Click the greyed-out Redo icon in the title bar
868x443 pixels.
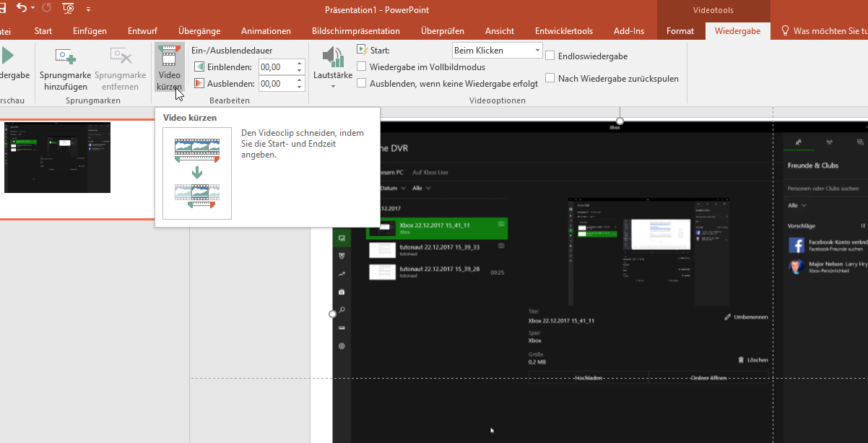[x=48, y=9]
